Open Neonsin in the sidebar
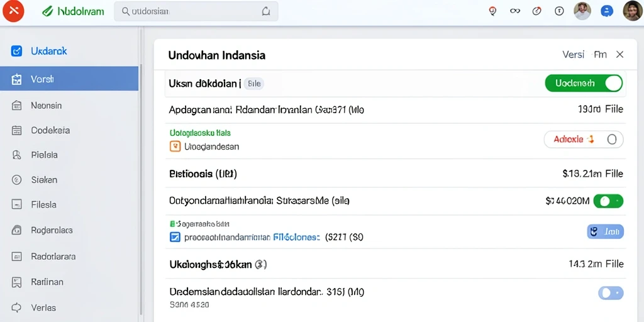This screenshot has height=322, width=644. point(47,106)
